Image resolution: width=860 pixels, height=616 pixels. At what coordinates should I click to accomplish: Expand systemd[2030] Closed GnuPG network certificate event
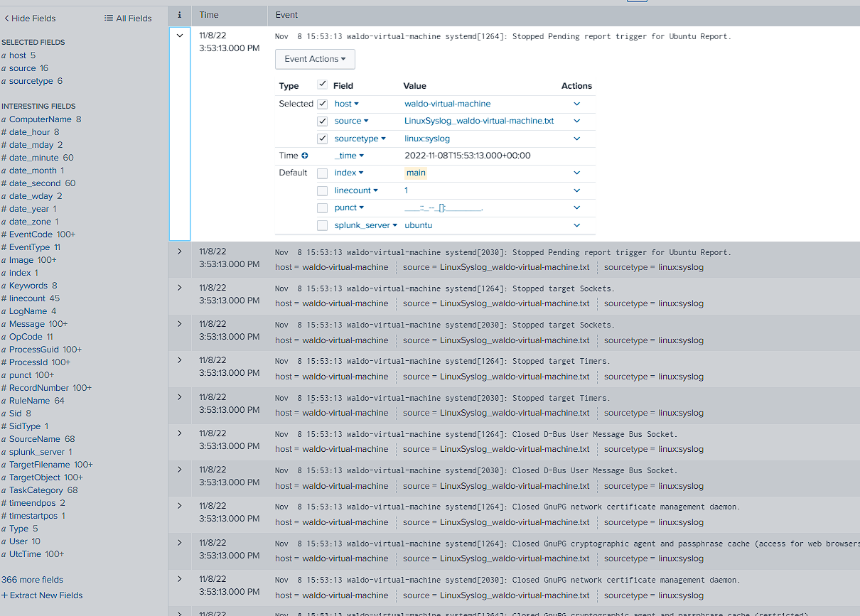180,579
